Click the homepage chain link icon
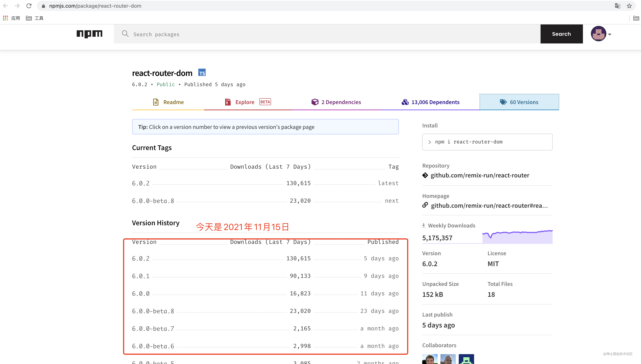 [x=425, y=205]
